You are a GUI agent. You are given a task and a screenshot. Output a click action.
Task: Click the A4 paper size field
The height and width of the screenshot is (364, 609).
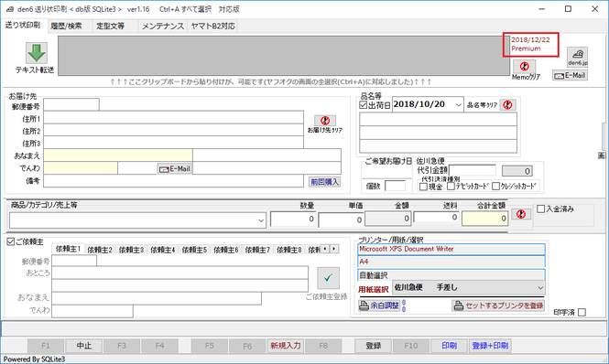[x=451, y=262]
